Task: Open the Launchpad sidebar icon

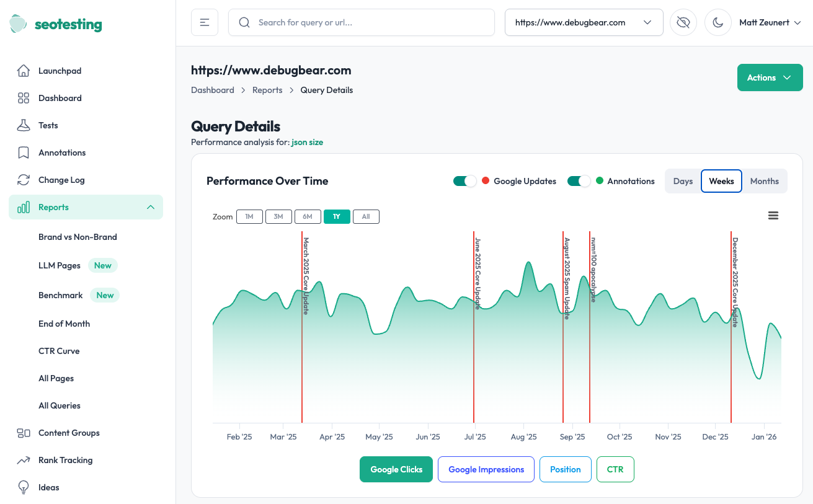Action: pyautogui.click(x=22, y=70)
